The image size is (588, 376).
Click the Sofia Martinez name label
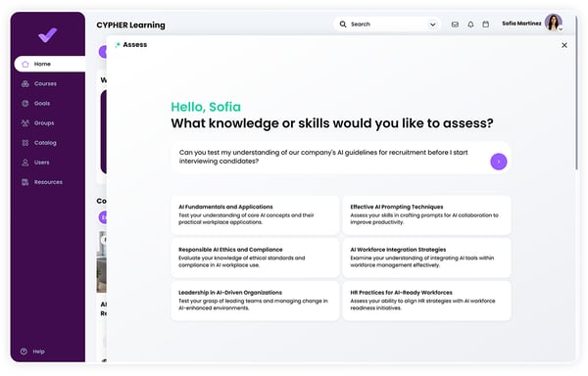[x=521, y=23]
